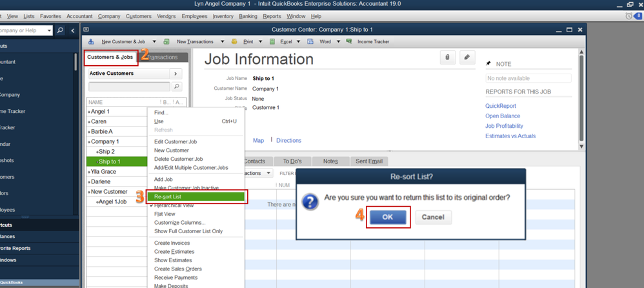644x288 pixels.
Task: Click the pushpin icon next to NOTE
Action: coord(488,64)
